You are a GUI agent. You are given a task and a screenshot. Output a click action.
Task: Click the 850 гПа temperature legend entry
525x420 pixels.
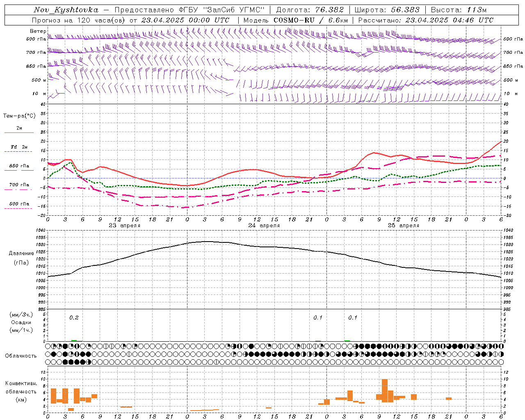[x=19, y=166]
